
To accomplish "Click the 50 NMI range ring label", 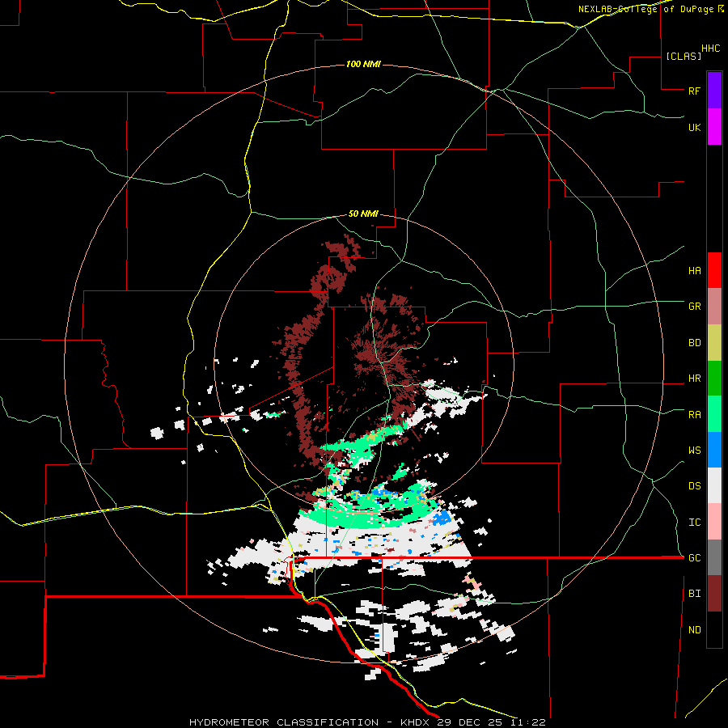I will tap(363, 214).
